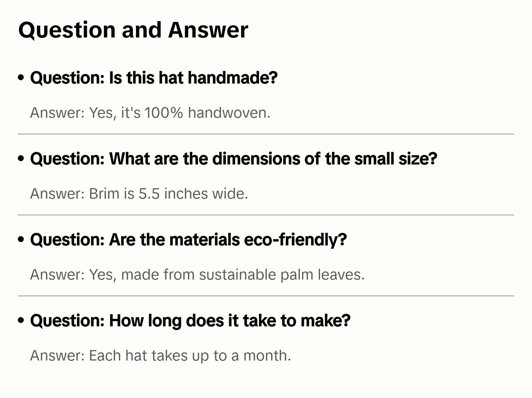
Task: Click the bullet next to the dimensions question
Action: click(x=21, y=159)
